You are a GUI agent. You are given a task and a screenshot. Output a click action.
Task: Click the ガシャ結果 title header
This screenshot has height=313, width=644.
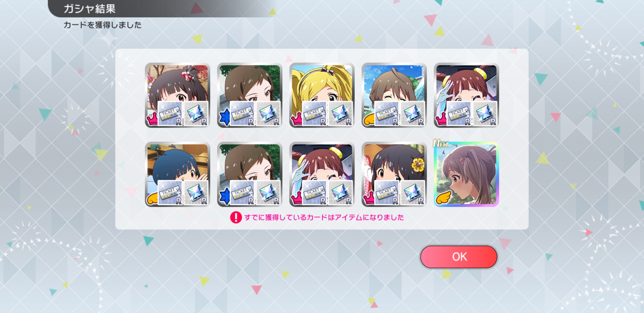(x=89, y=9)
